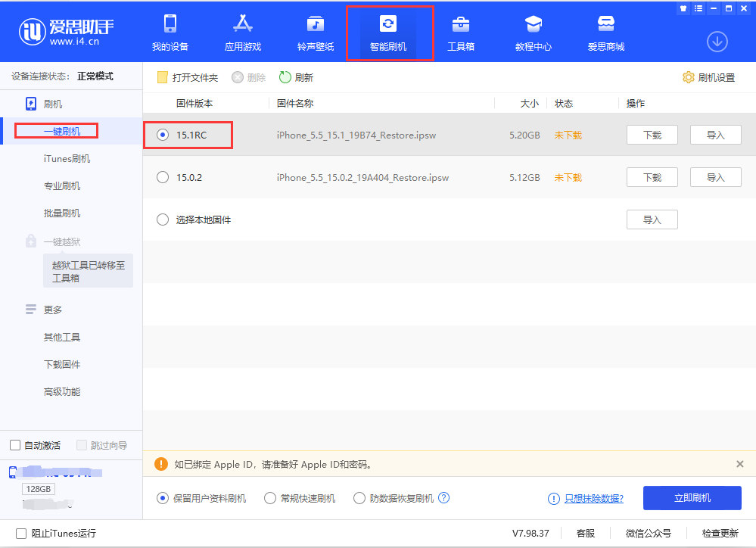Screen dimensions: 756x548
Task: Select 常规快速刷机 quick flash mode
Action: coord(270,498)
